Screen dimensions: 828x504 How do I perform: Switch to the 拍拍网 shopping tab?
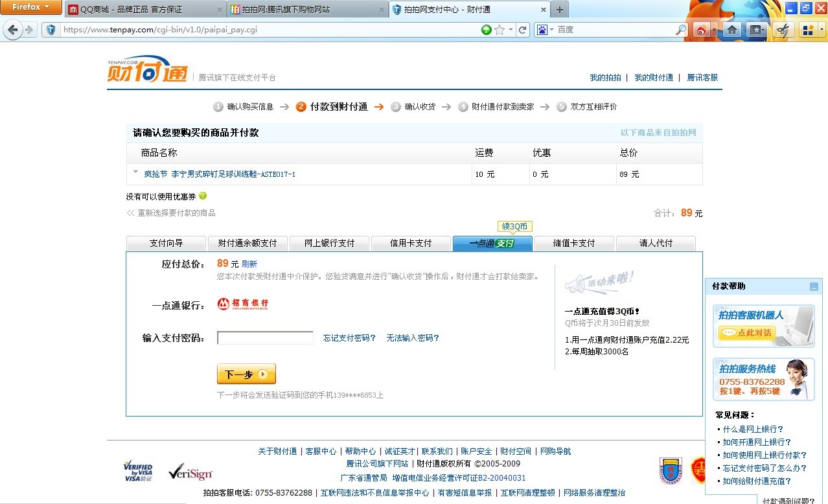click(308, 10)
